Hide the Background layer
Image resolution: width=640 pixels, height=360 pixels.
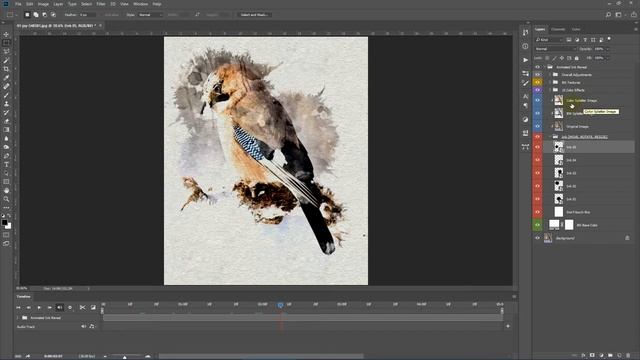pos(538,238)
